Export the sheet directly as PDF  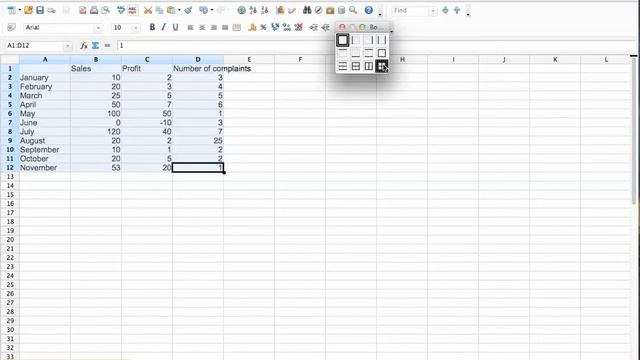(x=82, y=10)
